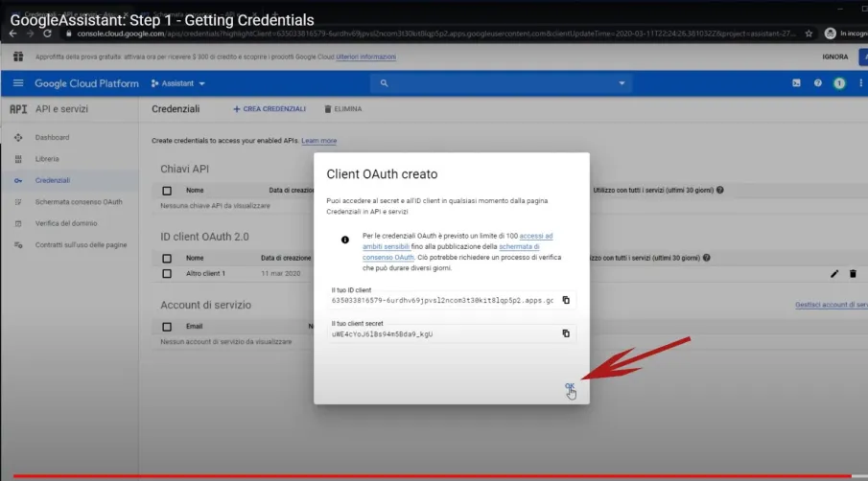Select Credenziali in sidebar
This screenshot has width=868, height=481.
coord(53,180)
